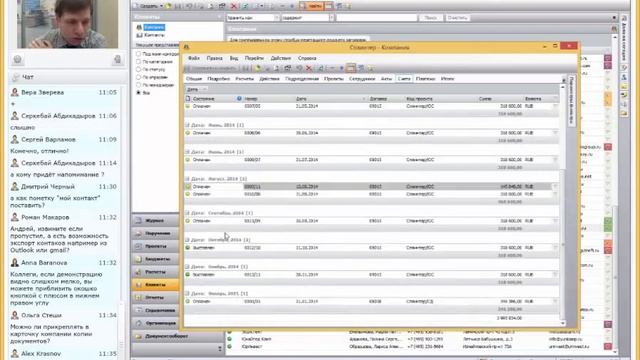
Task: Click the chat panel header icon
Action: pyautogui.click(x=16, y=77)
